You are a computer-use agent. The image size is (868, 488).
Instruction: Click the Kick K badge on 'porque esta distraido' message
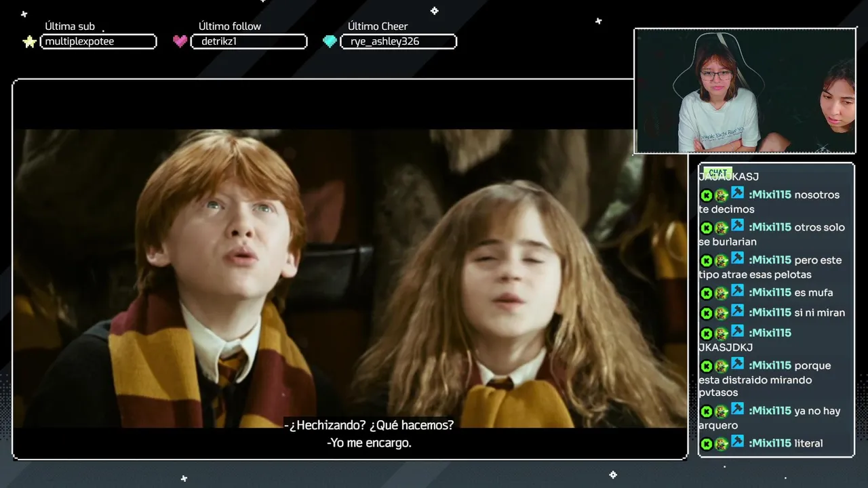(706, 366)
